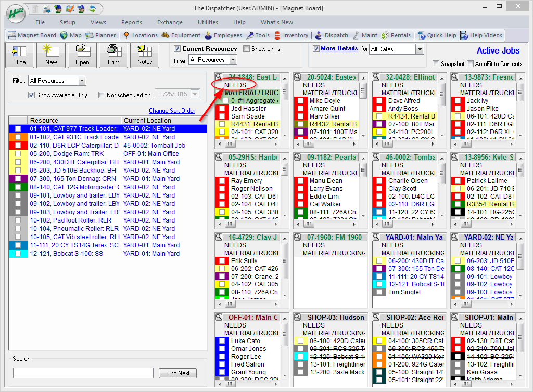The image size is (533, 392).
Task: Click magnifier icon on 20-5024 Eastex job
Action: (x=298, y=77)
